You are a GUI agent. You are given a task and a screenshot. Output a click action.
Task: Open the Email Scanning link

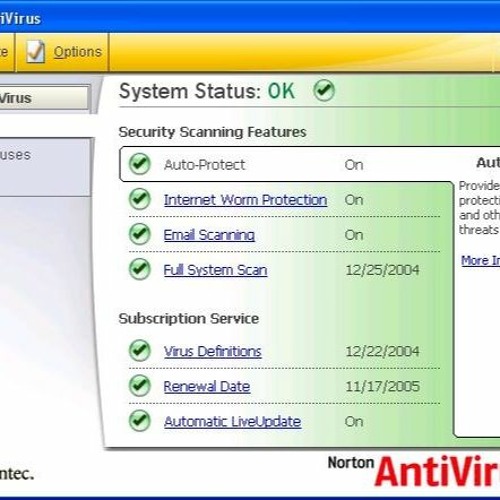tap(209, 235)
